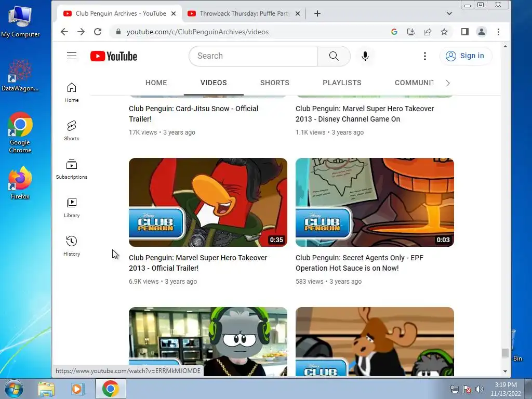Viewport: 532px width, 399px height.
Task: Share this page icon
Action: tap(428, 32)
